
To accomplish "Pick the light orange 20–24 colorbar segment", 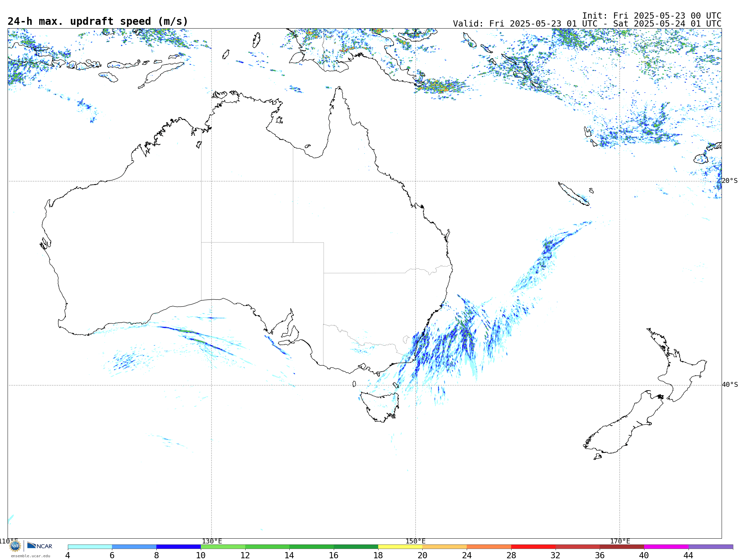I will [445, 547].
